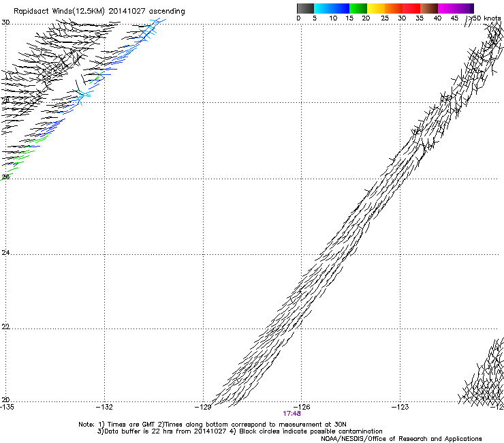The width and height of the screenshot is (504, 443).
Task: Click the orange 25-30 knots color swatch
Action: click(394, 8)
